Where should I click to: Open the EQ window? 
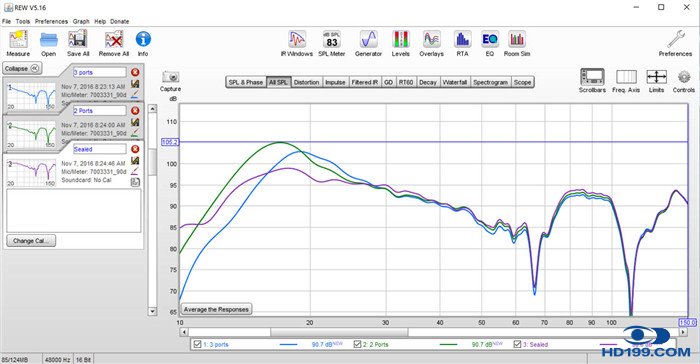point(490,43)
